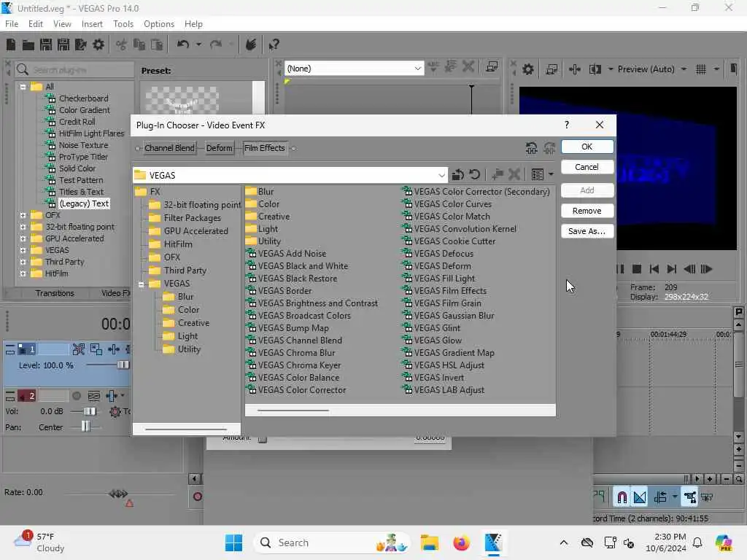Expand the OFX folder in left tree
Screen dimensions: 747x560
23,215
